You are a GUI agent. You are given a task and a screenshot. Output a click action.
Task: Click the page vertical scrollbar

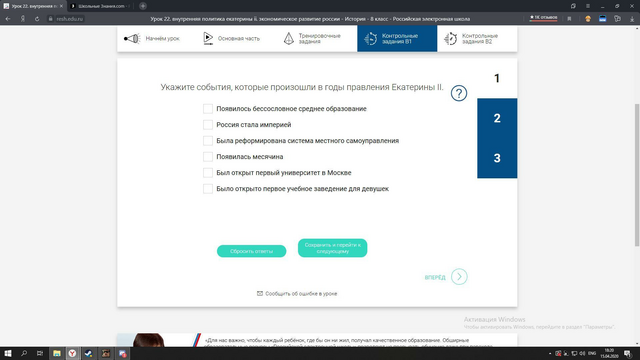coord(637,175)
